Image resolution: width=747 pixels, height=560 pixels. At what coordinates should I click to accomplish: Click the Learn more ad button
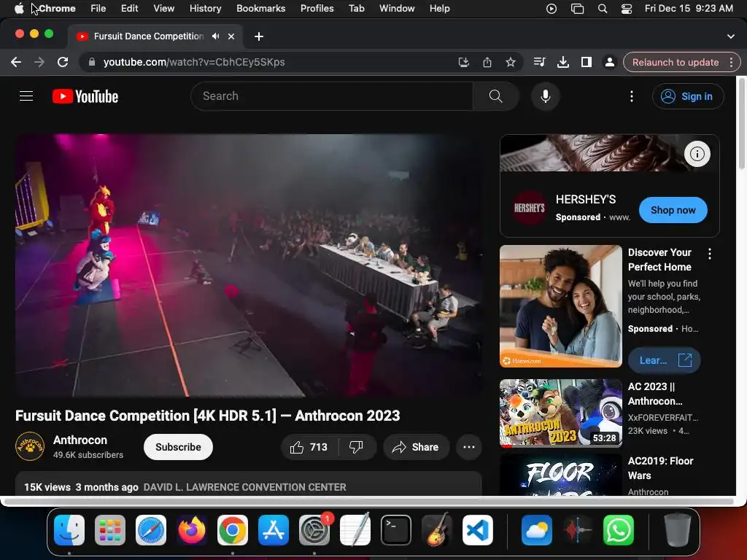pyautogui.click(x=664, y=360)
